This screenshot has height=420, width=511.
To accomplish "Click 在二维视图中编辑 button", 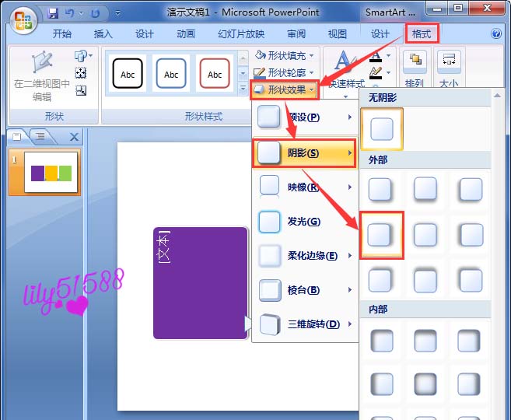I will (42, 76).
